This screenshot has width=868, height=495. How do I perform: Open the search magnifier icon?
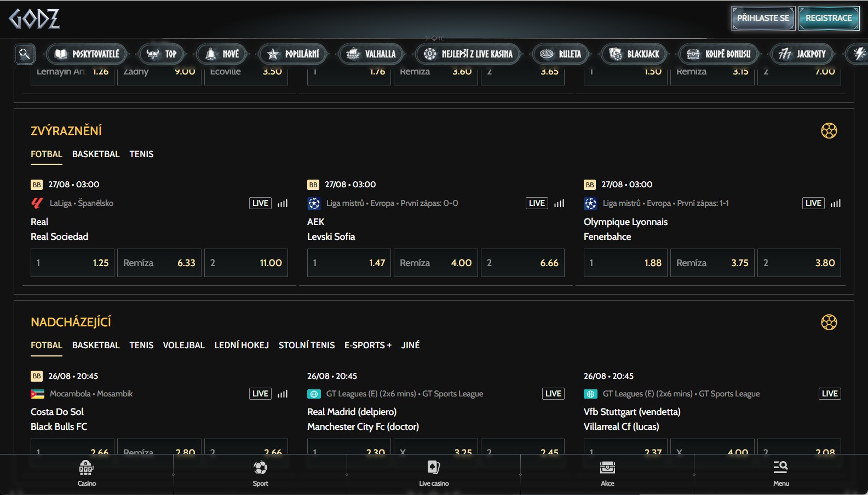(x=25, y=54)
